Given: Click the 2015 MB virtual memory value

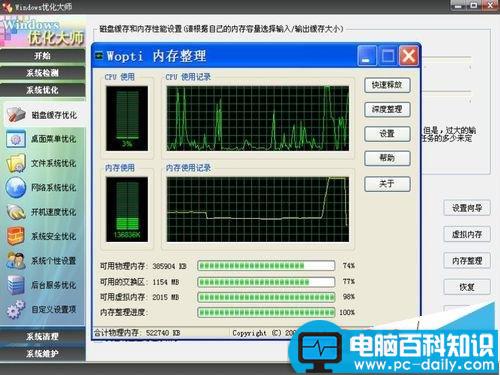Looking at the screenshot, I should [166, 297].
